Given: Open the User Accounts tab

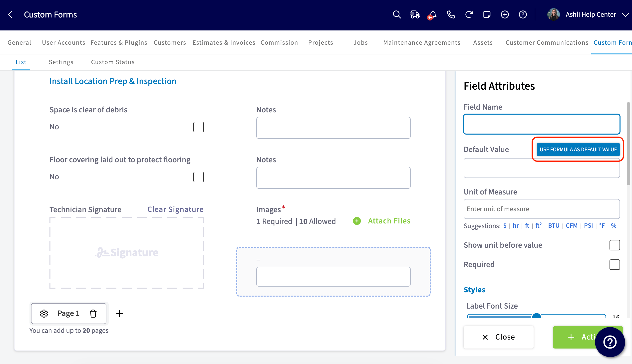Looking at the screenshot, I should 63,42.
